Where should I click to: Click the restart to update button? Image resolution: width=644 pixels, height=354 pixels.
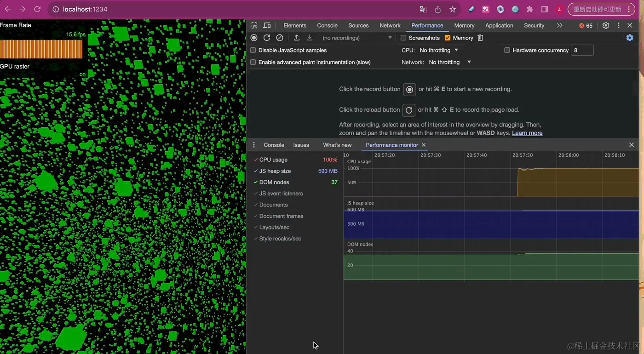pyautogui.click(x=602, y=9)
